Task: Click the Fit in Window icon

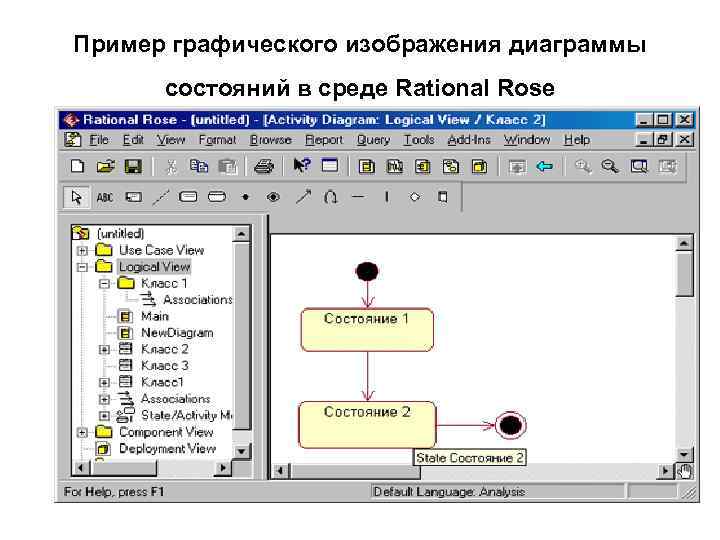Action: [x=639, y=166]
